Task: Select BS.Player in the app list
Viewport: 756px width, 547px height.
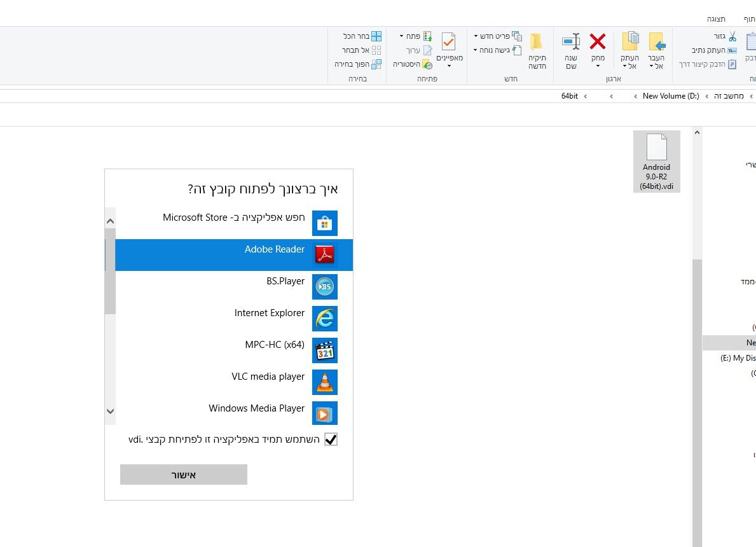Action: point(234,286)
